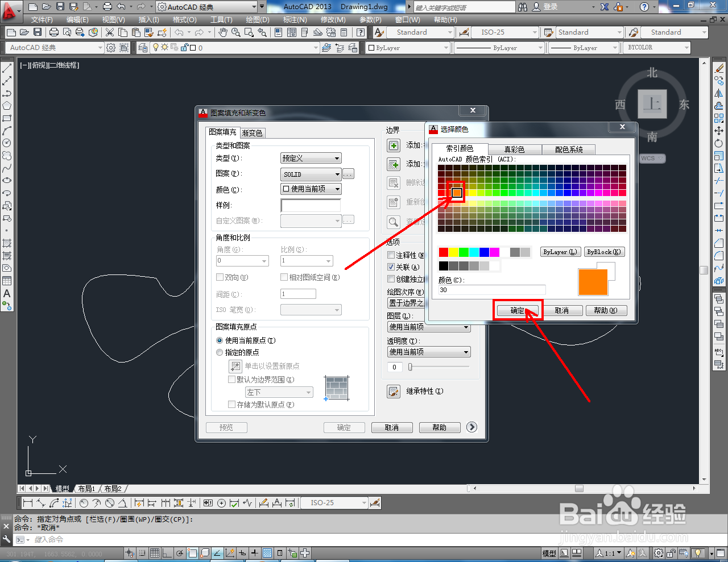Image resolution: width=728 pixels, height=562 pixels.
Task: Click the Add pick points icon button
Action: (394, 145)
